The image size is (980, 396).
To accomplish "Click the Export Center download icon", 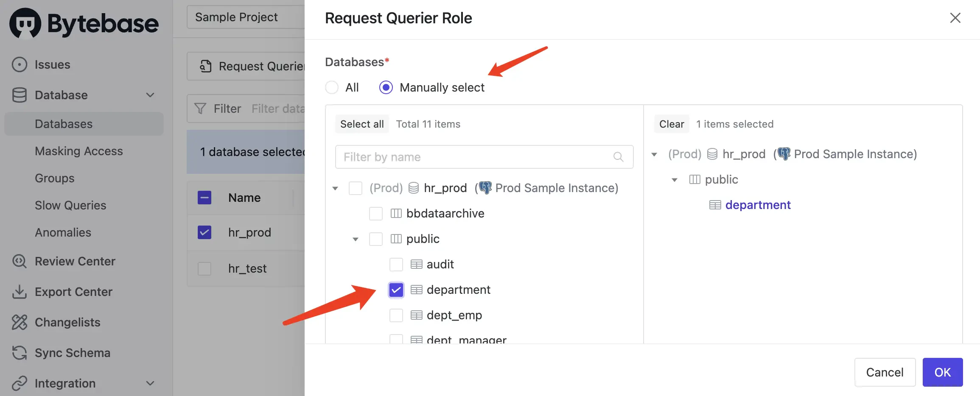I will (x=19, y=292).
